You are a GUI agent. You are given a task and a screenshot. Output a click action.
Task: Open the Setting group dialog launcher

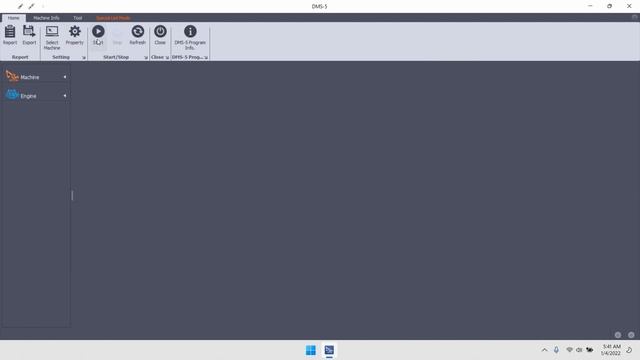84,58
